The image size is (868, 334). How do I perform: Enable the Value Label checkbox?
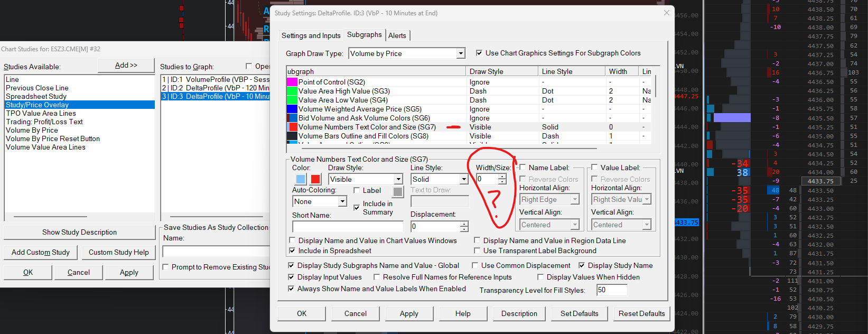coord(594,168)
